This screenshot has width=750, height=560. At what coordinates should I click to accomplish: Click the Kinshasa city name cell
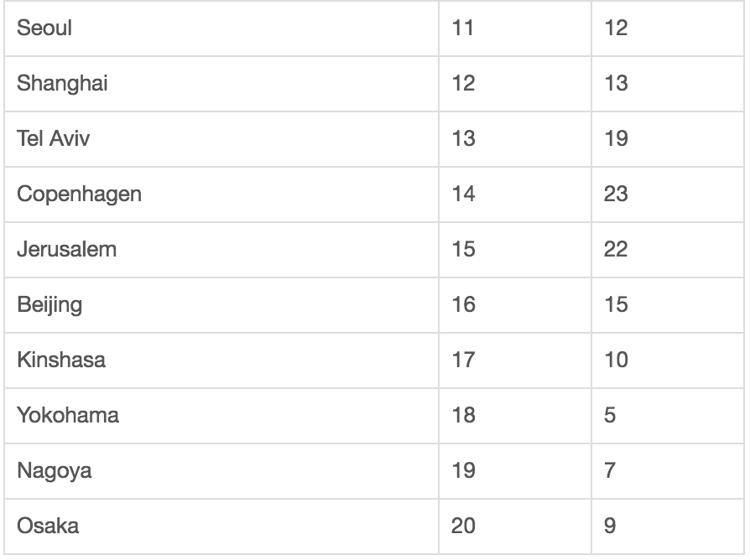pyautogui.click(x=61, y=360)
